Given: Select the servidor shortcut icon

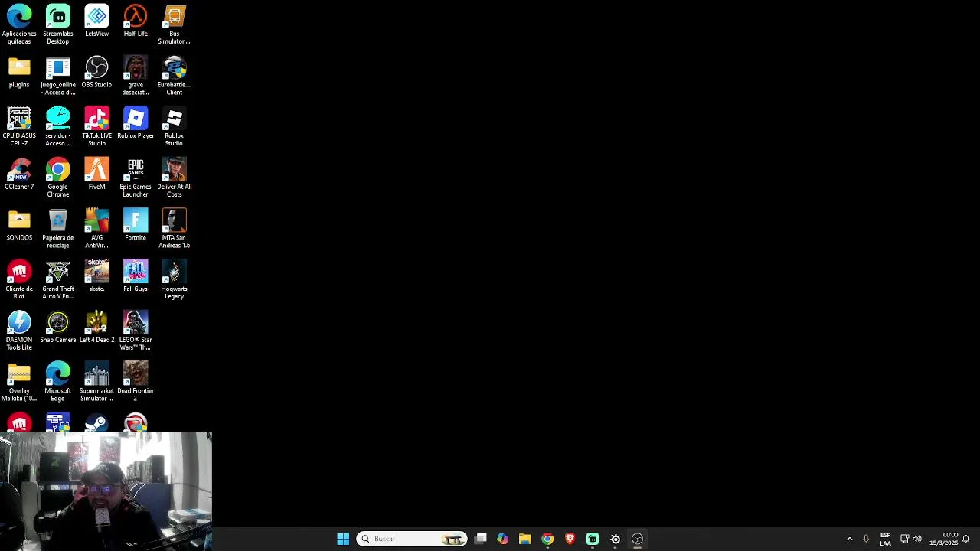Looking at the screenshot, I should point(58,126).
